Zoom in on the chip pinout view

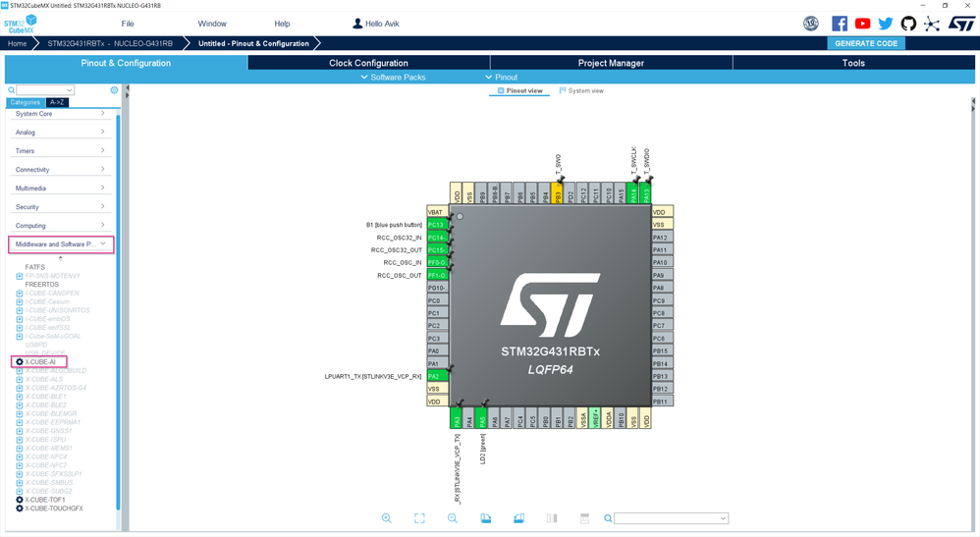click(x=387, y=518)
